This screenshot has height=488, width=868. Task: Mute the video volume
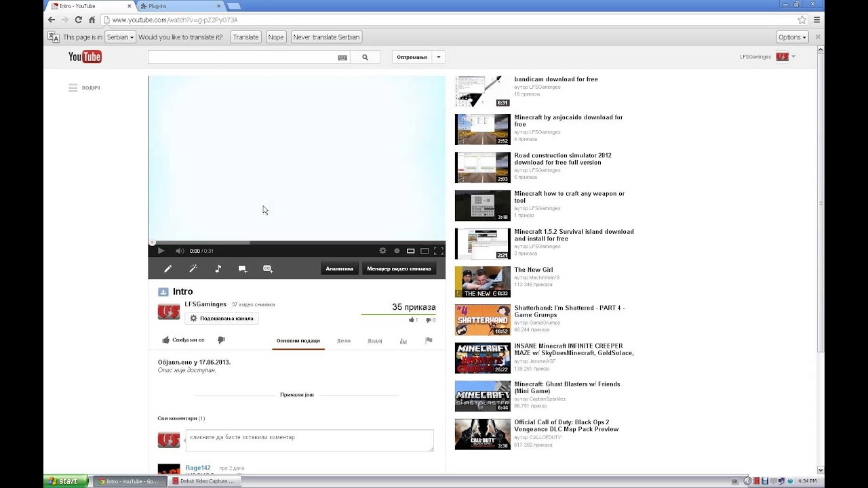(x=180, y=251)
